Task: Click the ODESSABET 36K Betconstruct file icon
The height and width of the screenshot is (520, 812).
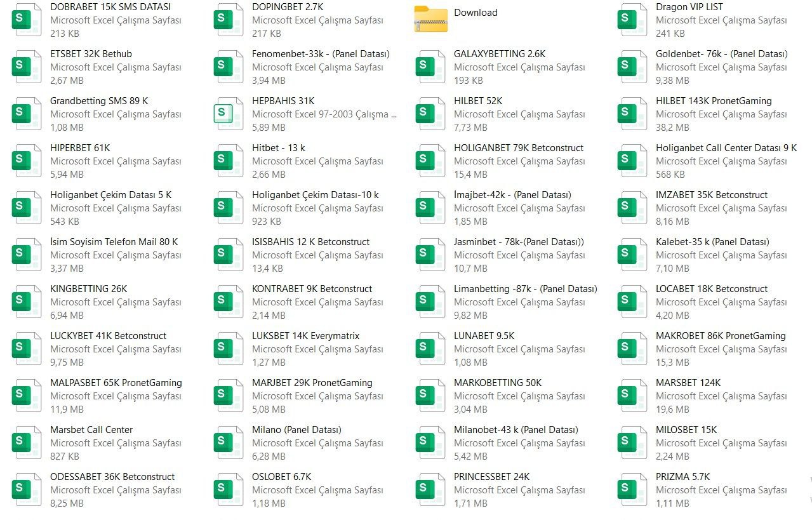Action: [x=27, y=490]
